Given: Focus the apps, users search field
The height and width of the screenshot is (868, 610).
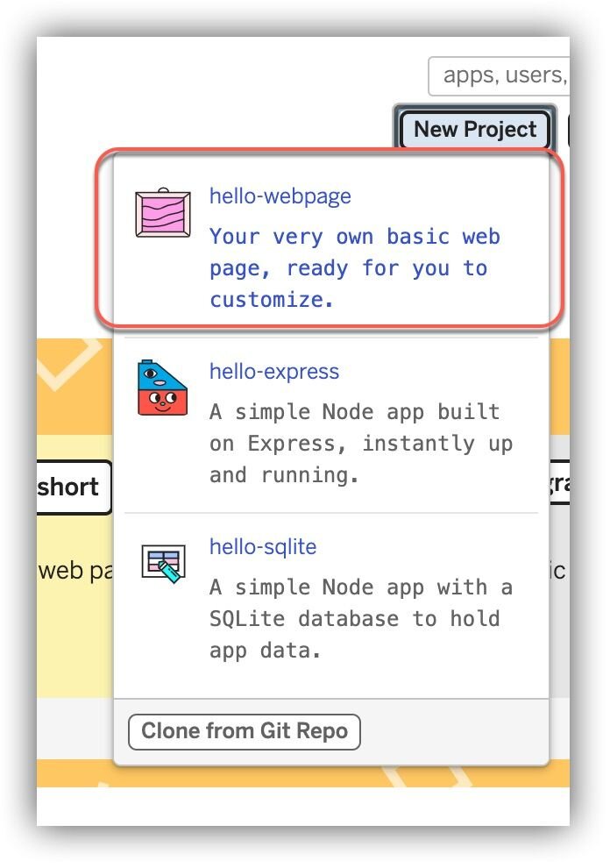Looking at the screenshot, I should 500,75.
